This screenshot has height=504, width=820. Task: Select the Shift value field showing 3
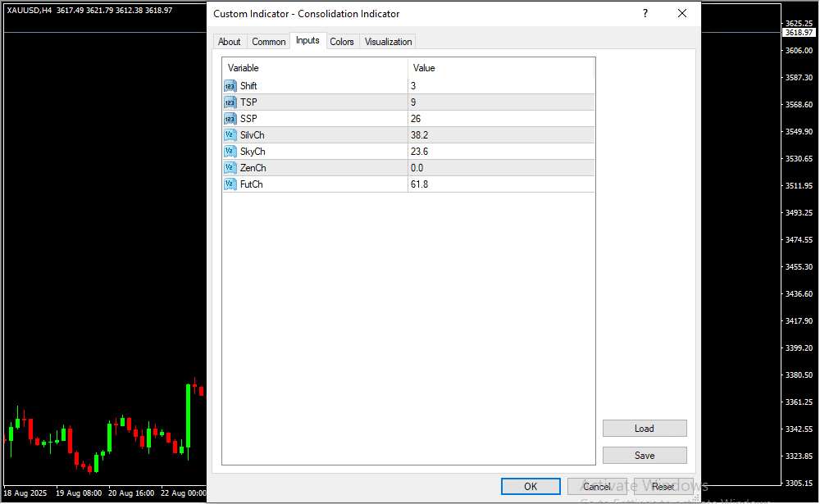(500, 86)
